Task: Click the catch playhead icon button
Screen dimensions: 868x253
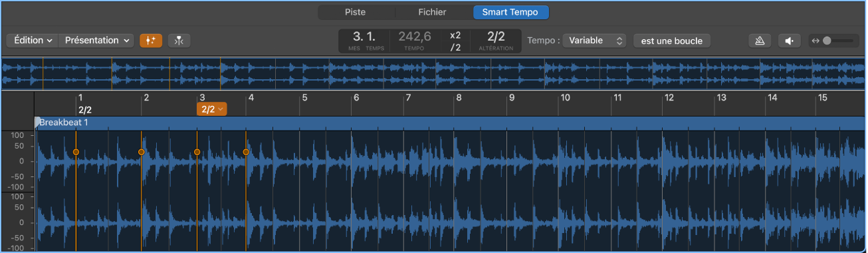Action: click(x=179, y=41)
